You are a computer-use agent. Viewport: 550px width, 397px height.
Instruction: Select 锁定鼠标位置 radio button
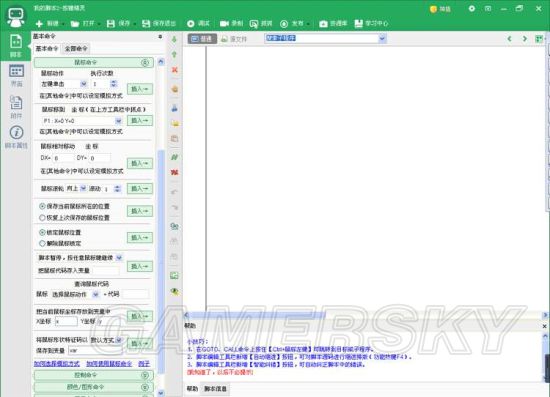(42, 232)
